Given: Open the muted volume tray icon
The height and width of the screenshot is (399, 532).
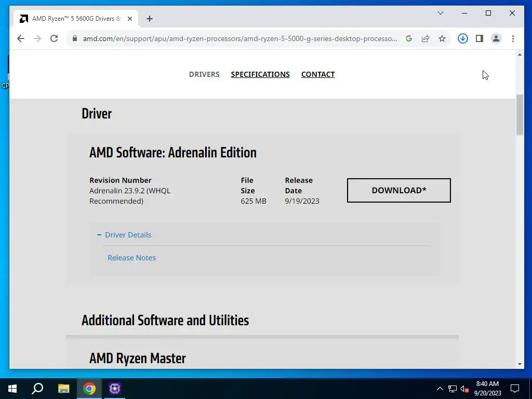Looking at the screenshot, I should [464, 389].
